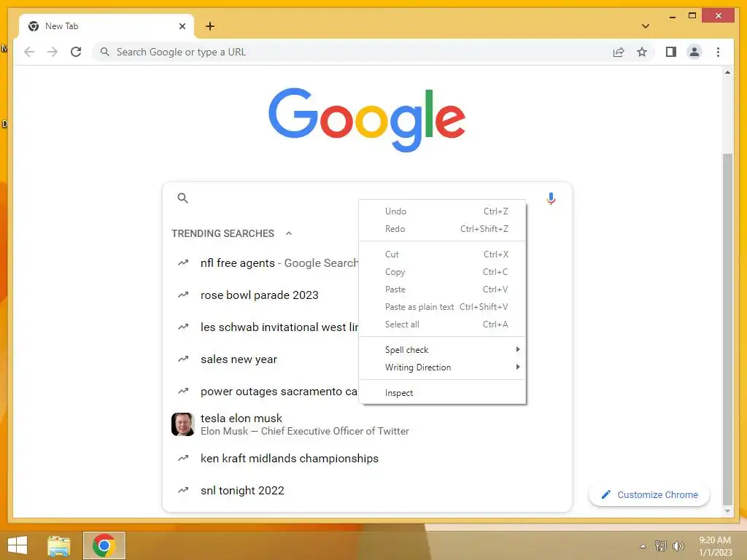Viewport: 747px width, 560px height.
Task: Choose Paste as plain text
Action: pyautogui.click(x=442, y=307)
